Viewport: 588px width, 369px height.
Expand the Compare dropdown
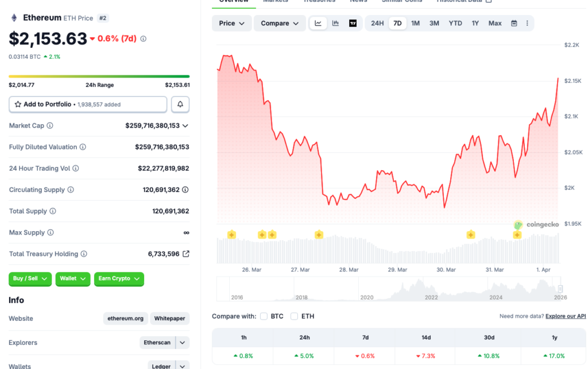tap(280, 23)
